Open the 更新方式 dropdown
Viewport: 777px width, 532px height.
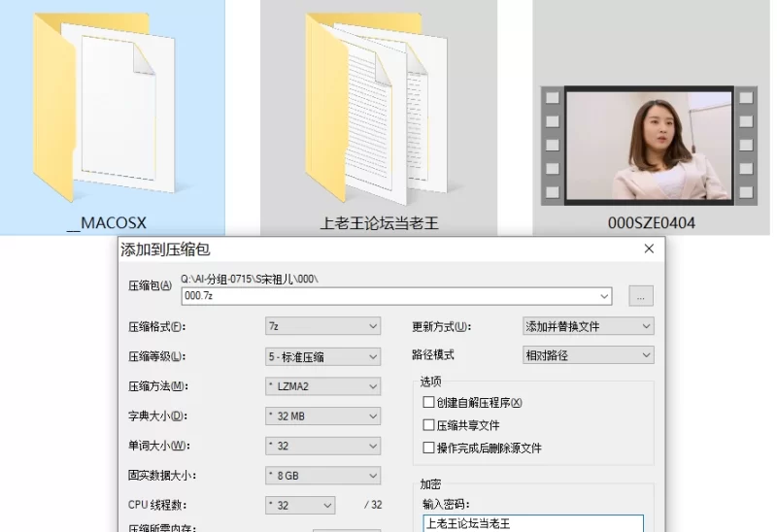pos(588,326)
